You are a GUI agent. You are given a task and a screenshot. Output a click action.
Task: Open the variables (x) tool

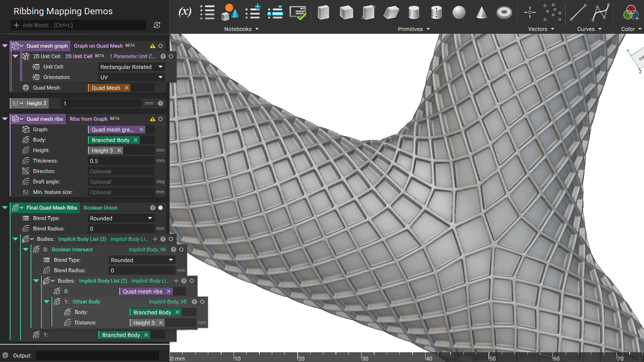tap(185, 12)
